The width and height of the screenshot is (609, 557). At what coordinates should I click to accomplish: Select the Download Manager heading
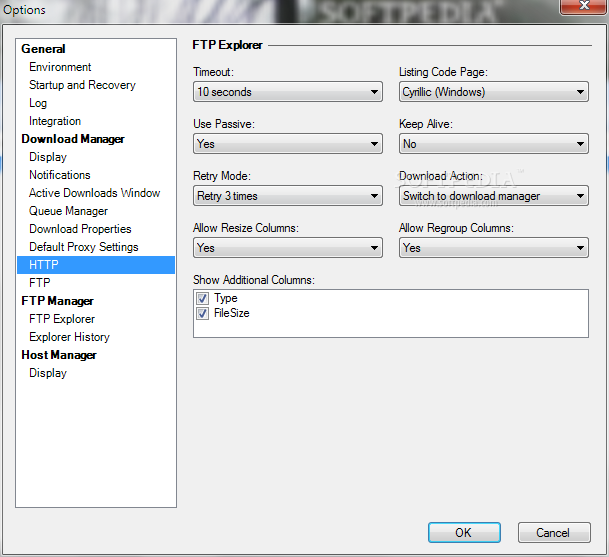point(73,139)
